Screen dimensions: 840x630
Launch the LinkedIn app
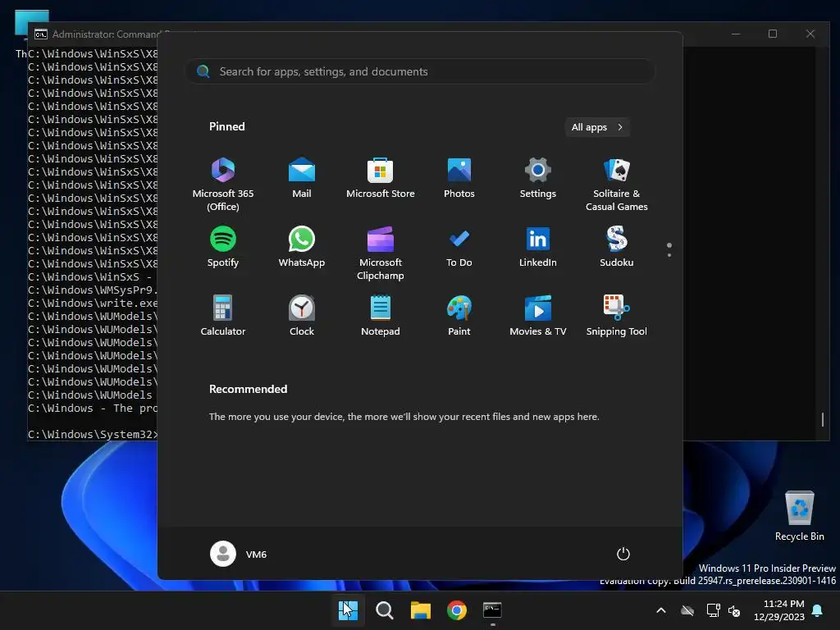pyautogui.click(x=538, y=246)
